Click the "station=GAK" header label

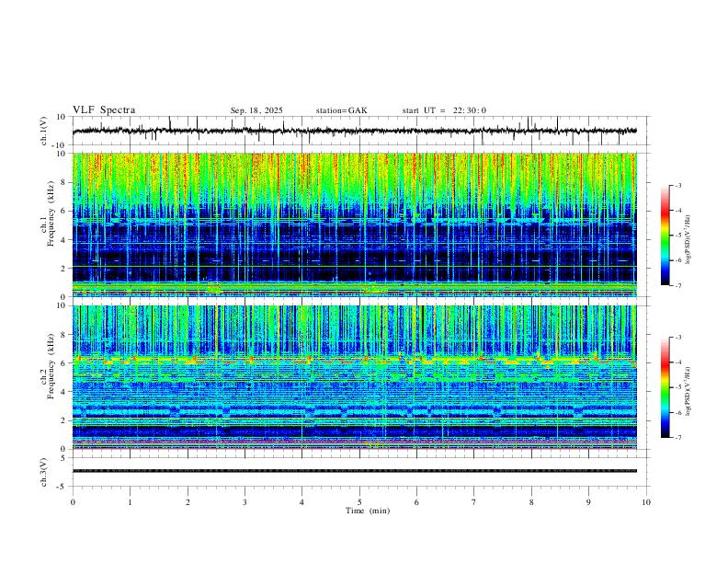click(x=341, y=110)
